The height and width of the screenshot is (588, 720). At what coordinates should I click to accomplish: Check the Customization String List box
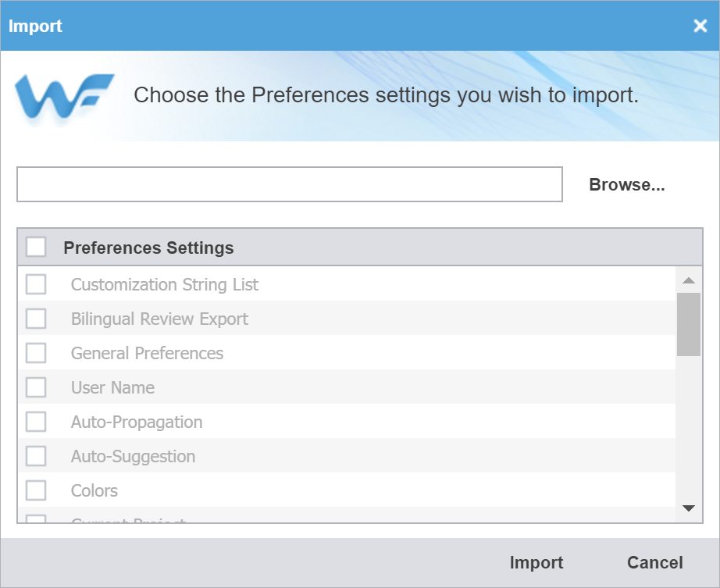[x=36, y=284]
